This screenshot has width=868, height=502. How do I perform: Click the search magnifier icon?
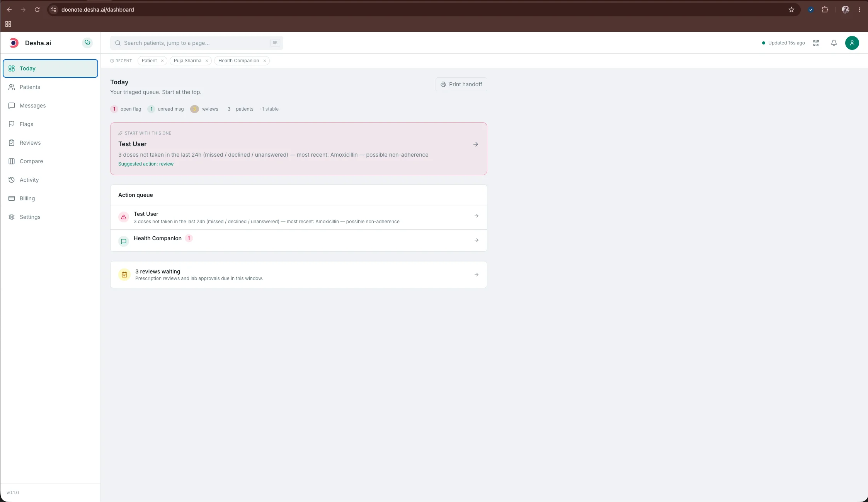[x=118, y=43]
